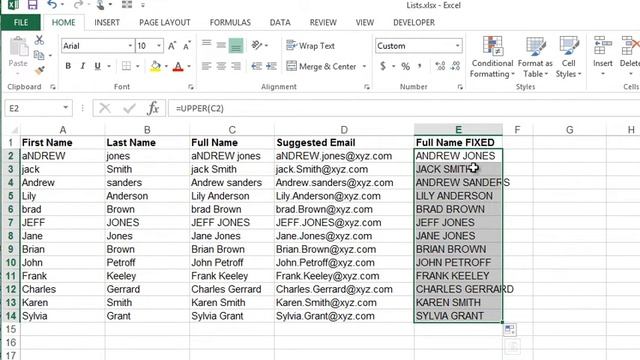Increase the cell indent
This screenshot has height=360, width=640.
point(271,66)
